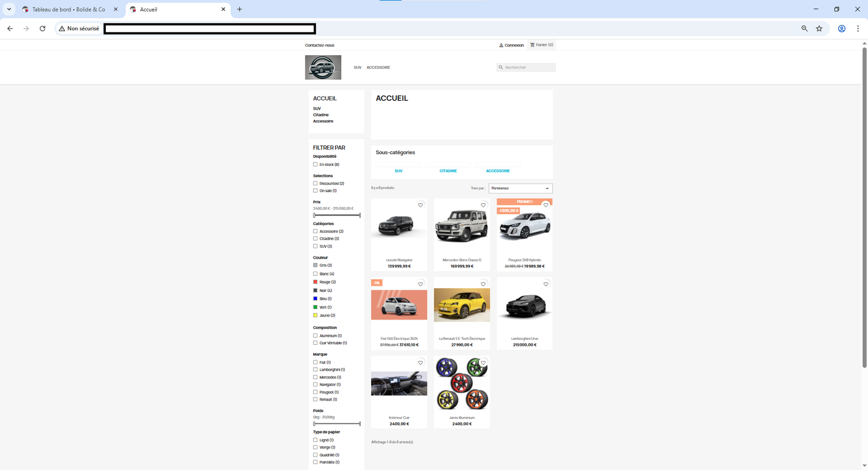The height and width of the screenshot is (470, 868).
Task: Open ACCESSOIRE in top navigation menu
Action: [x=378, y=67]
